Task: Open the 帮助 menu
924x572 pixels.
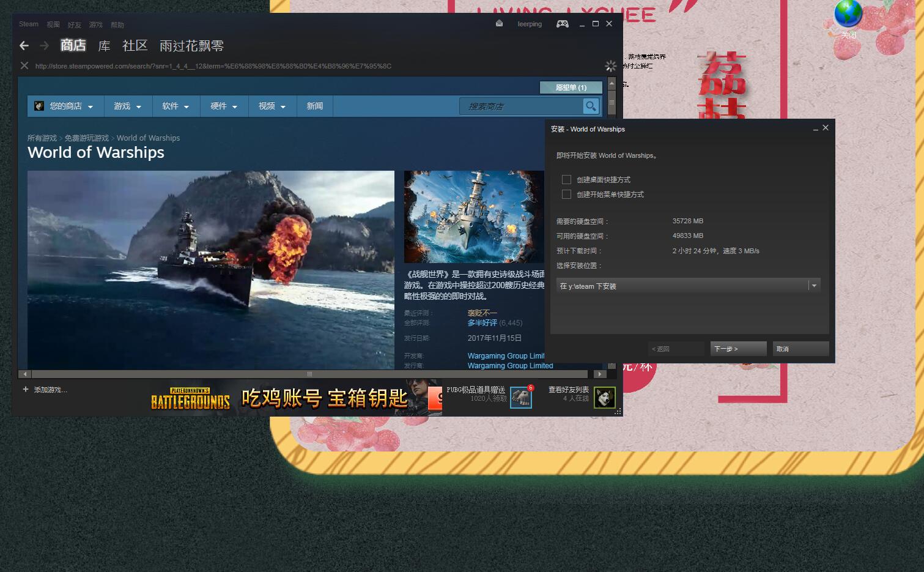Action: point(117,24)
